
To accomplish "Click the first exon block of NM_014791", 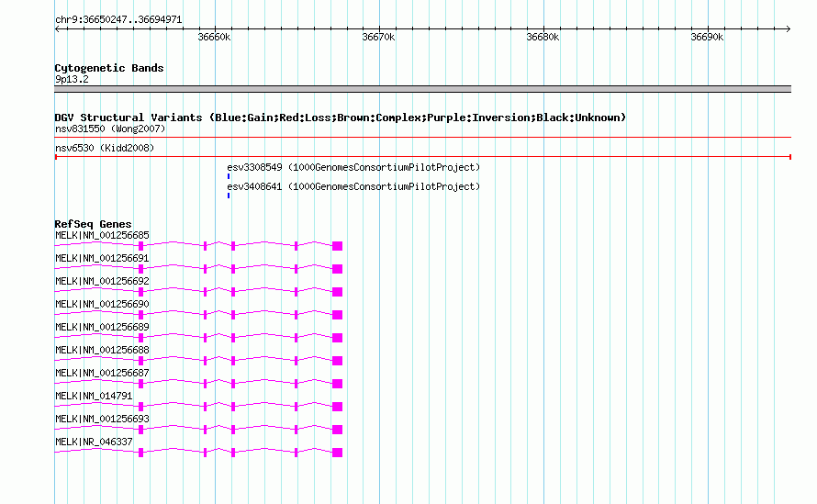I will 140,407.
